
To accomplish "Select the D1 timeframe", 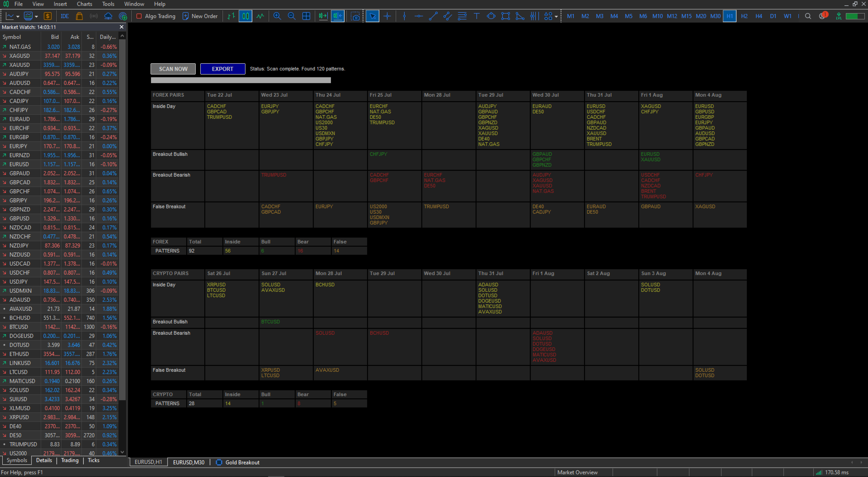I will click(x=773, y=16).
